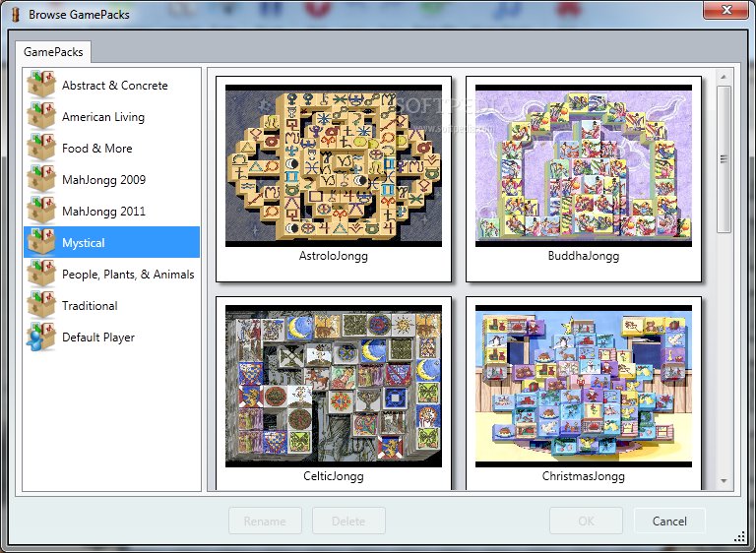Switch to the GamePacks tab
The image size is (756, 553).
(x=53, y=52)
